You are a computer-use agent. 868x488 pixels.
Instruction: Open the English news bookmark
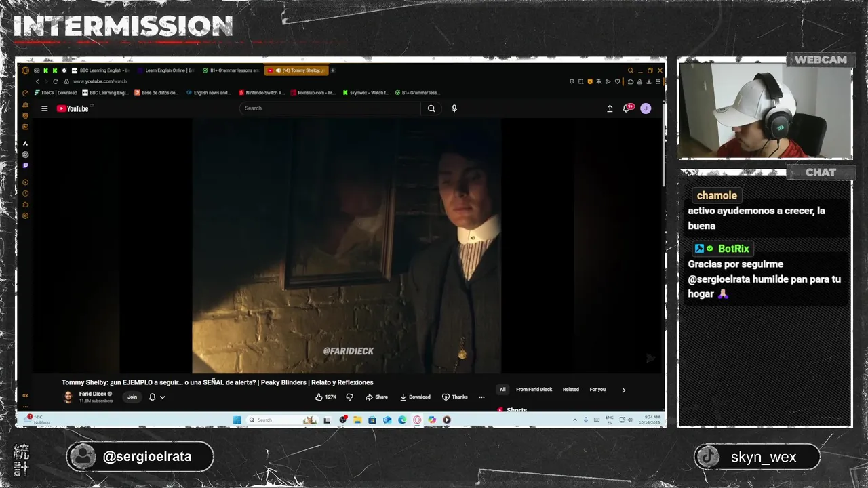[209, 93]
